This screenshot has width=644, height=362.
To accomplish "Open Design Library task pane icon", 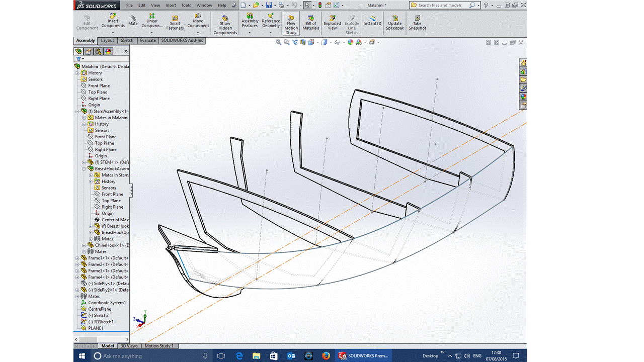I will (523, 71).
